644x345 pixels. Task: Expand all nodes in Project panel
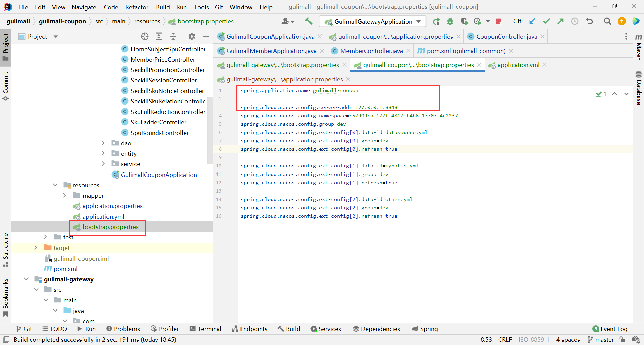[159, 37]
